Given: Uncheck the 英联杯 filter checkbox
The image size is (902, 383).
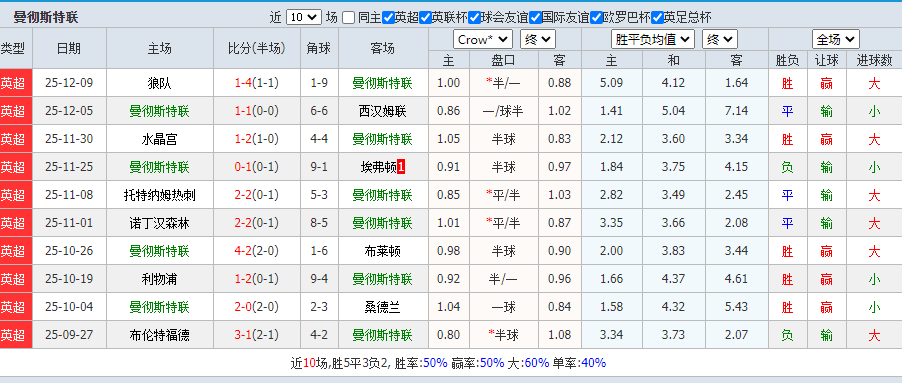Looking at the screenshot, I should pyautogui.click(x=425, y=17).
